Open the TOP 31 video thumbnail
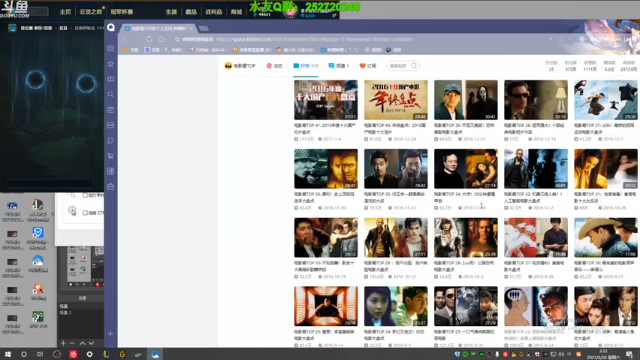The width and height of the screenshot is (640, 360). pos(606,169)
